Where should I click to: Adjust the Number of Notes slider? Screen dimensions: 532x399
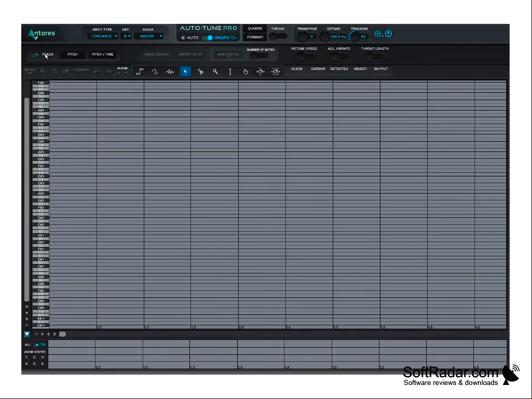[259, 56]
